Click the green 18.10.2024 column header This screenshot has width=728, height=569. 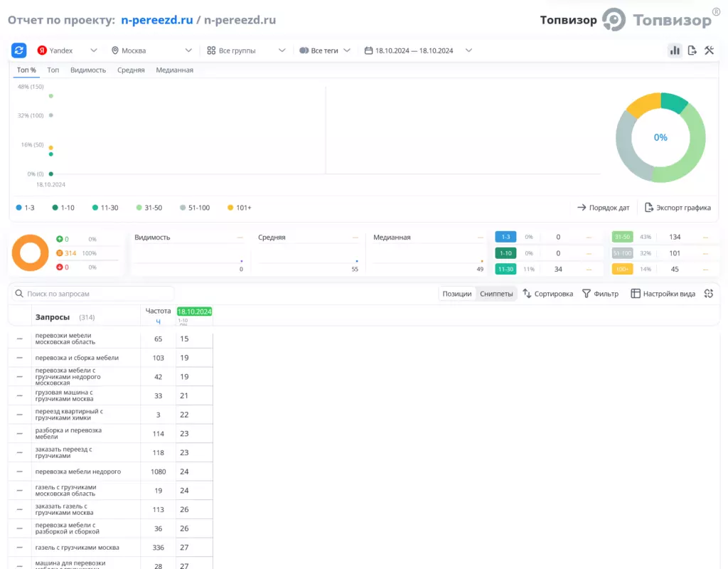click(194, 312)
